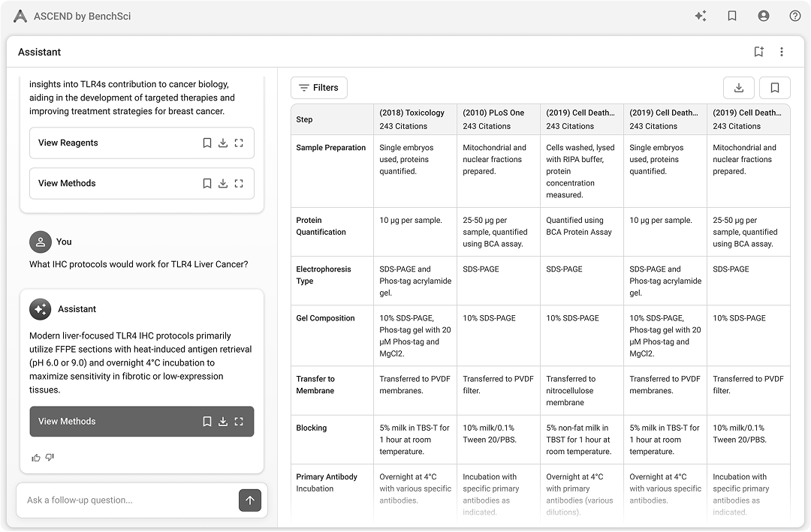Download the View Reagents results
Viewport: 811px width, 532px height.
[223, 143]
